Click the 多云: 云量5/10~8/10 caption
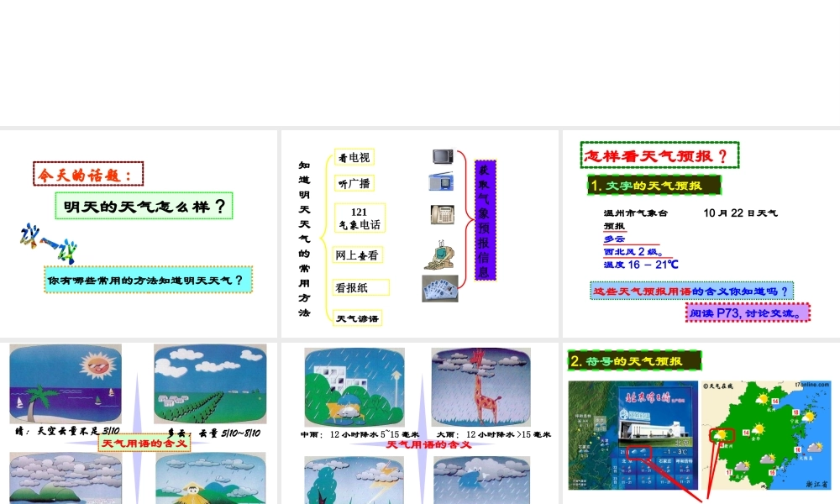This screenshot has height=504, width=840. coord(214,433)
